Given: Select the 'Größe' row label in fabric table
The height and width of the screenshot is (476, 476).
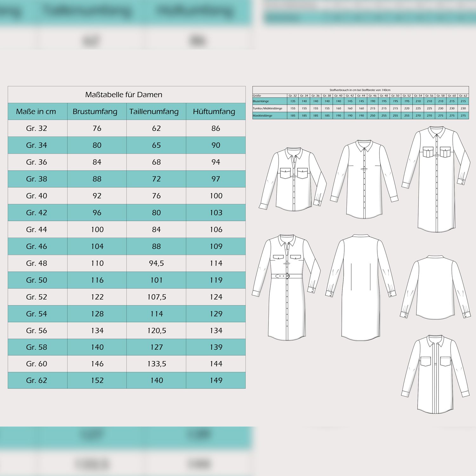Looking at the screenshot, I should [x=257, y=96].
